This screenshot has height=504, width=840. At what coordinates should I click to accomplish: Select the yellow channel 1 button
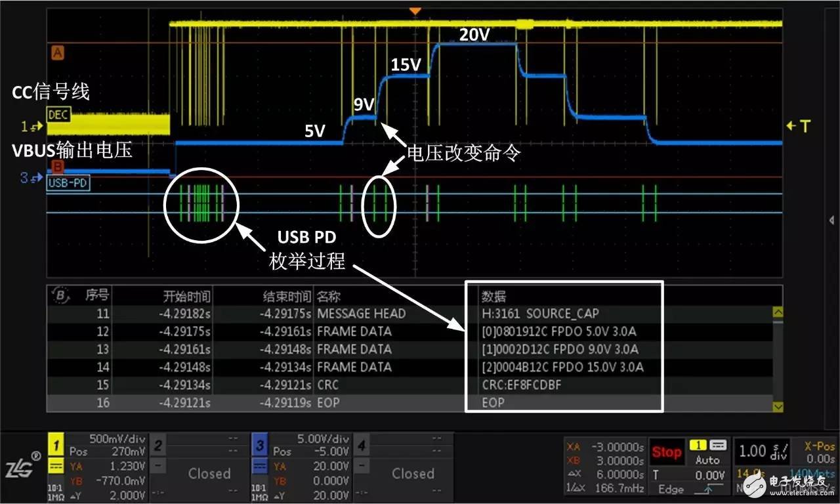point(57,448)
